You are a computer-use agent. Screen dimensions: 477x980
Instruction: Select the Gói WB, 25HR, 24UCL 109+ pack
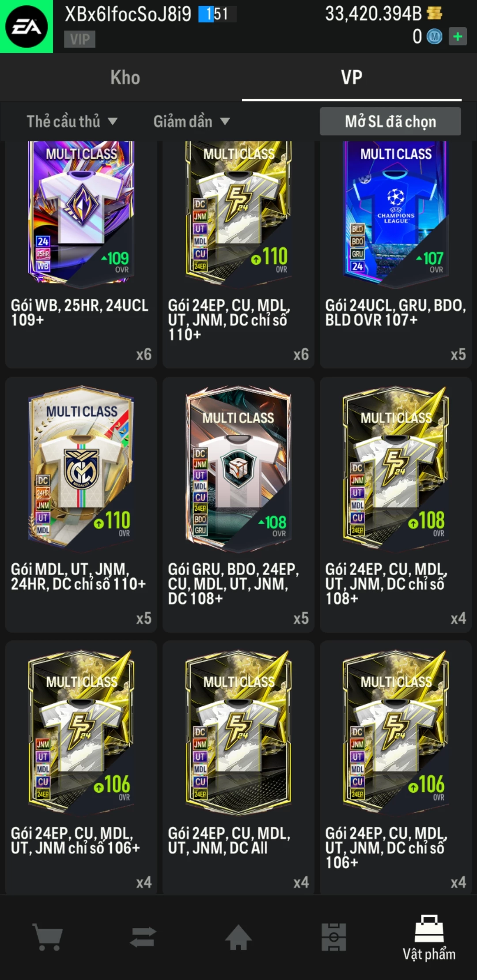(81, 254)
